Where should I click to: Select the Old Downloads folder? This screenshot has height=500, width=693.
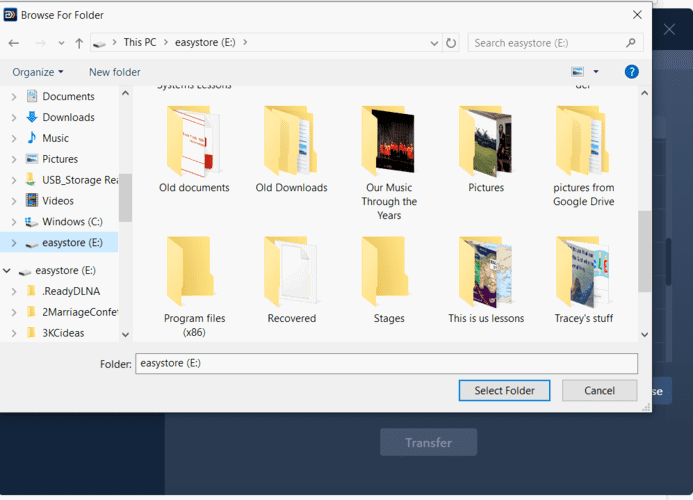[291, 149]
